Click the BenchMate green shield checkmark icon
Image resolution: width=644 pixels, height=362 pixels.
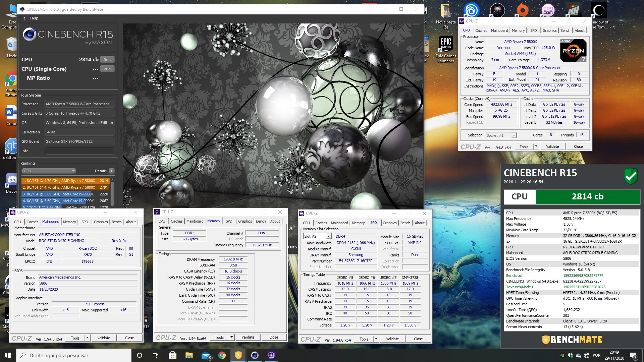point(631,176)
